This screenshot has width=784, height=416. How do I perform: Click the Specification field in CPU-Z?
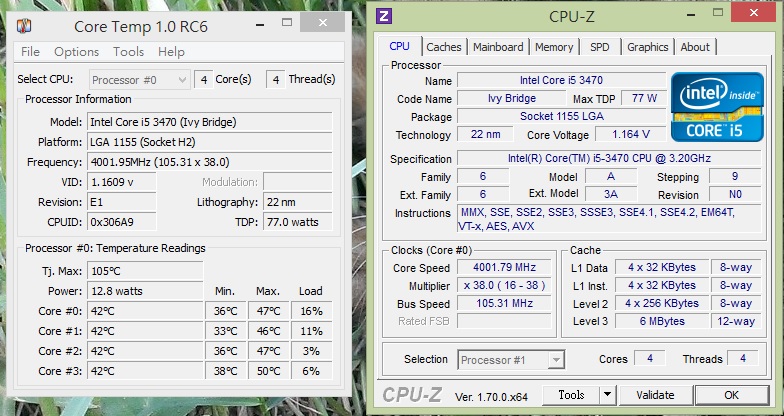609,158
